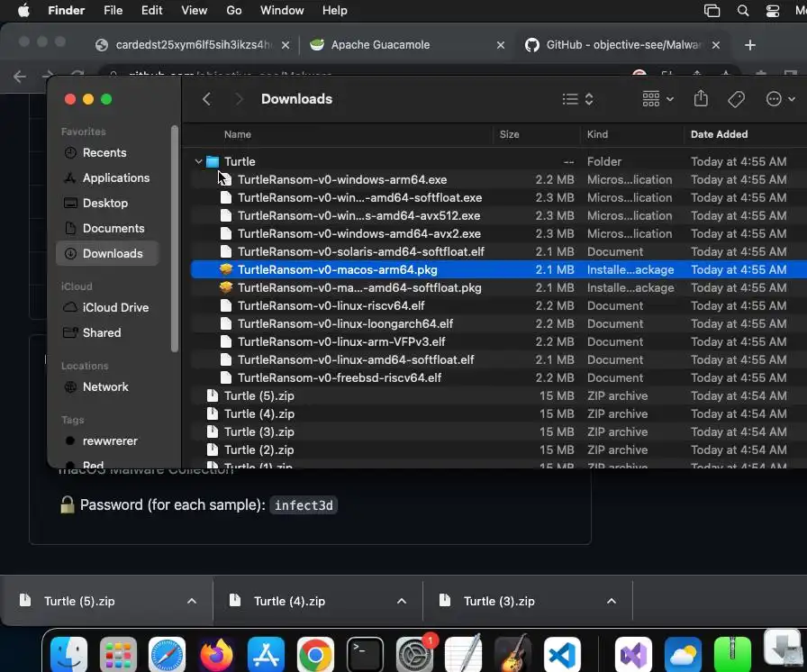Open Recents in the sidebar
This screenshot has width=807, height=672.
[104, 153]
